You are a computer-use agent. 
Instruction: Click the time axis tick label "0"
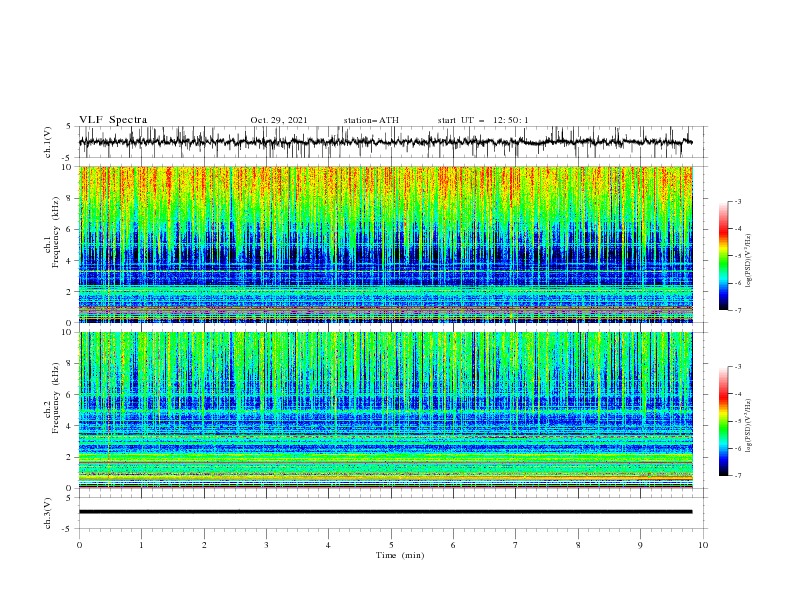click(x=79, y=545)
